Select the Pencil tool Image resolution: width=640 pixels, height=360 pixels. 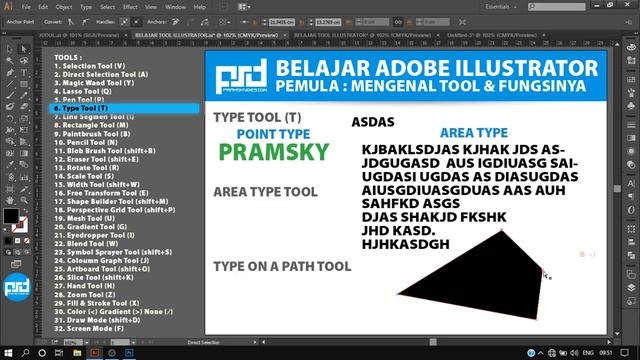point(24,96)
